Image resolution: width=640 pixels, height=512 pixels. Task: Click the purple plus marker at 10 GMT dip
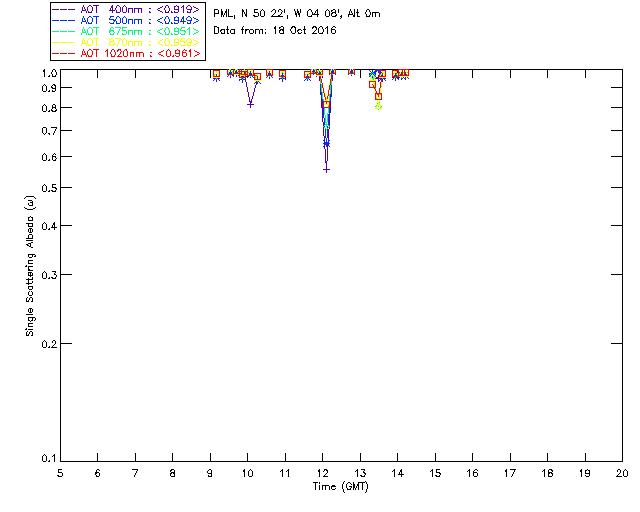tap(250, 105)
